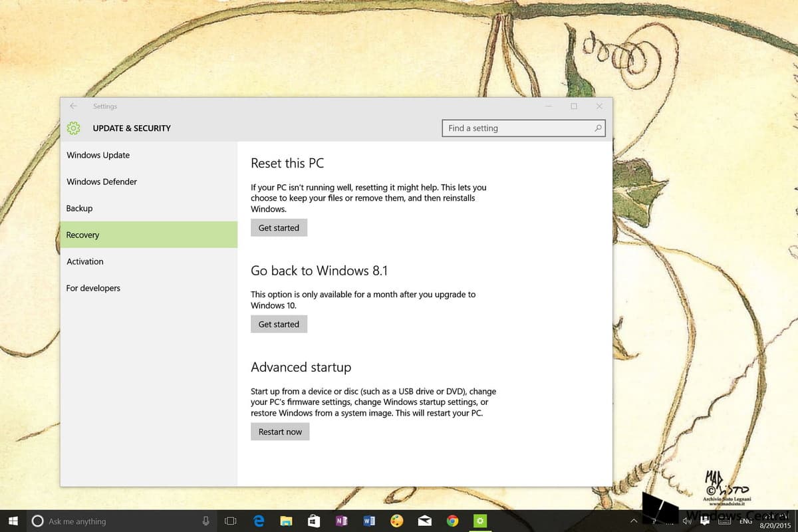The width and height of the screenshot is (798, 532).
Task: Click Get started under Go back to Windows 8.1
Action: tap(279, 325)
